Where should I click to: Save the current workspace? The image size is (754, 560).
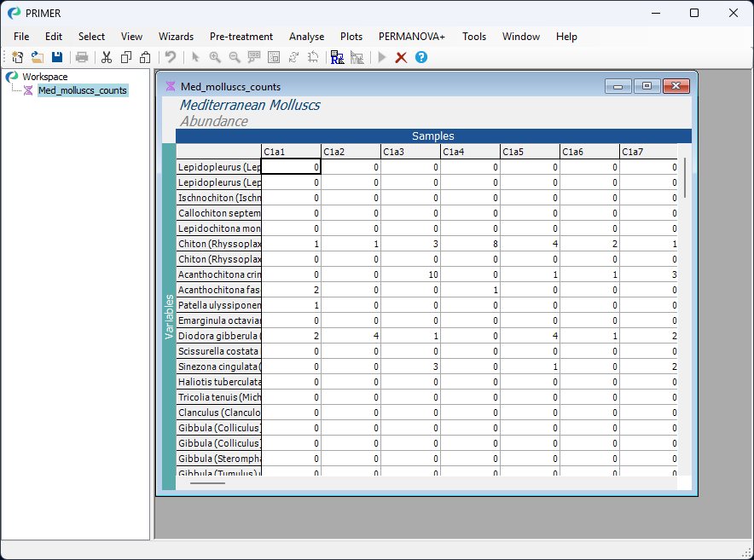[56, 57]
